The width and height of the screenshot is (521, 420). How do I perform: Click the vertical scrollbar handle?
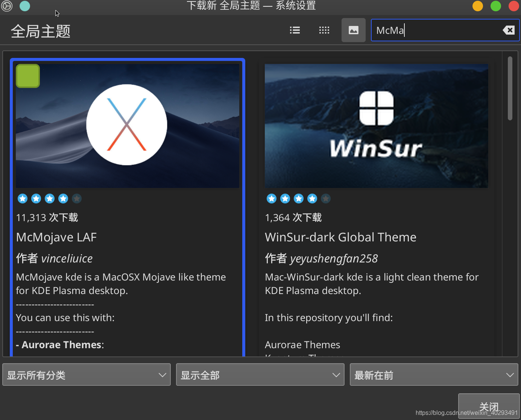510,88
